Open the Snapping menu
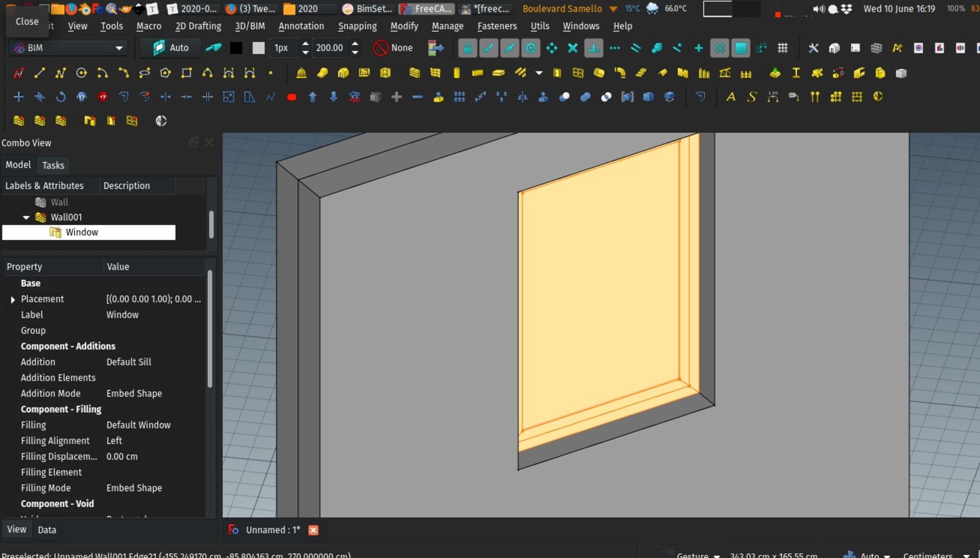 [357, 26]
